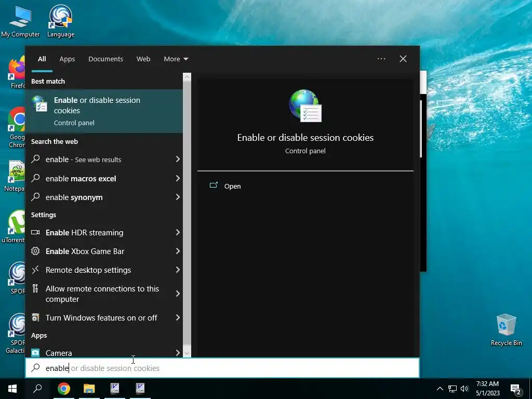Switch to the All search tab
The width and height of the screenshot is (532, 399).
point(42,59)
